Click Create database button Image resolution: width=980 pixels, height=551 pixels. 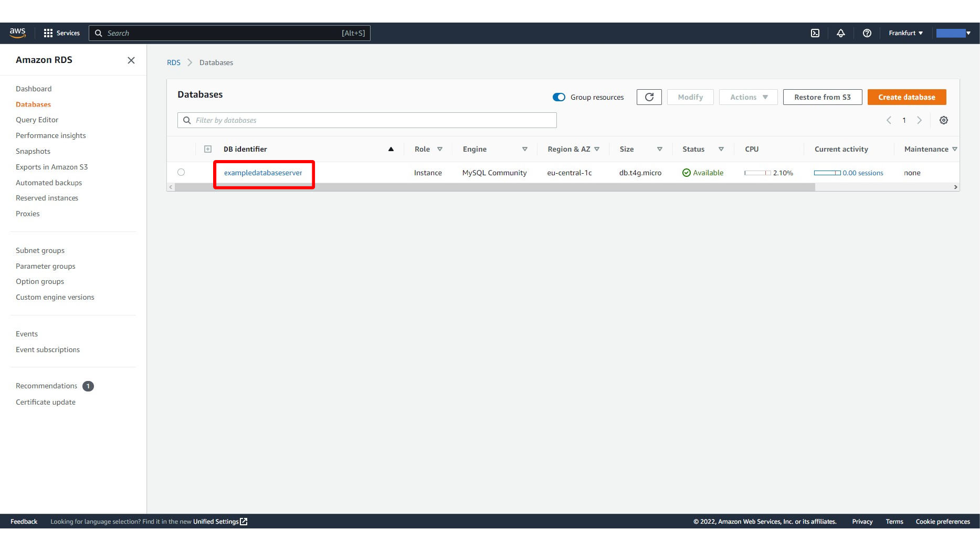(907, 97)
